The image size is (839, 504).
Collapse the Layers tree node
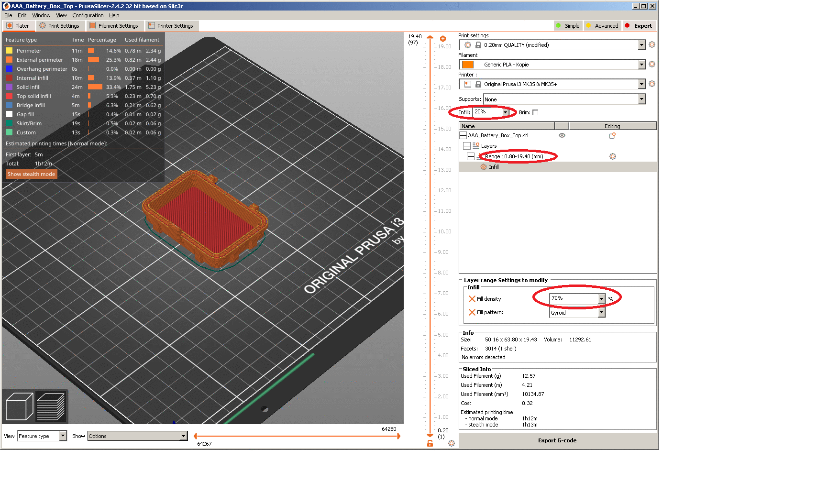tap(467, 146)
